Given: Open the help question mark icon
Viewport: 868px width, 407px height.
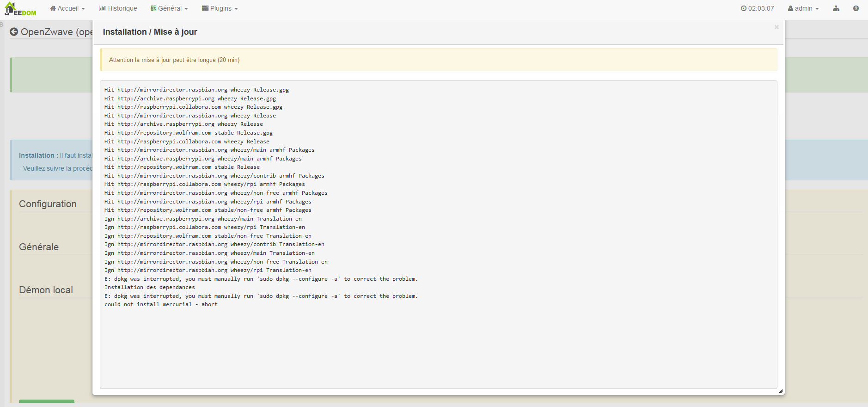Looking at the screenshot, I should (856, 8).
